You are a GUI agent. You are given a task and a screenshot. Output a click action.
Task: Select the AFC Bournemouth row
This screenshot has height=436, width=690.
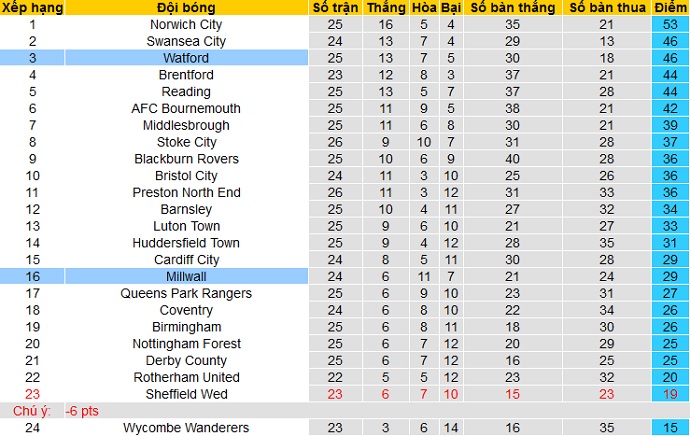[x=186, y=108]
